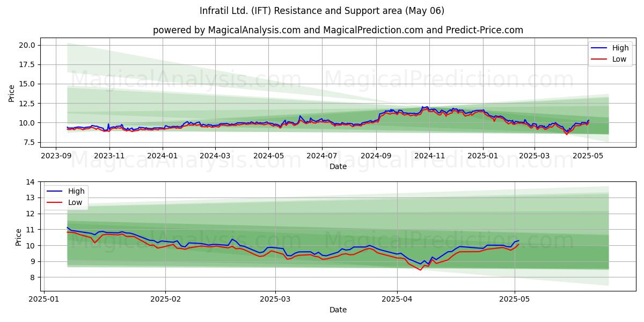Click the 'Price' y-axis title of the top chart
The image size is (644, 322).
click(x=12, y=93)
